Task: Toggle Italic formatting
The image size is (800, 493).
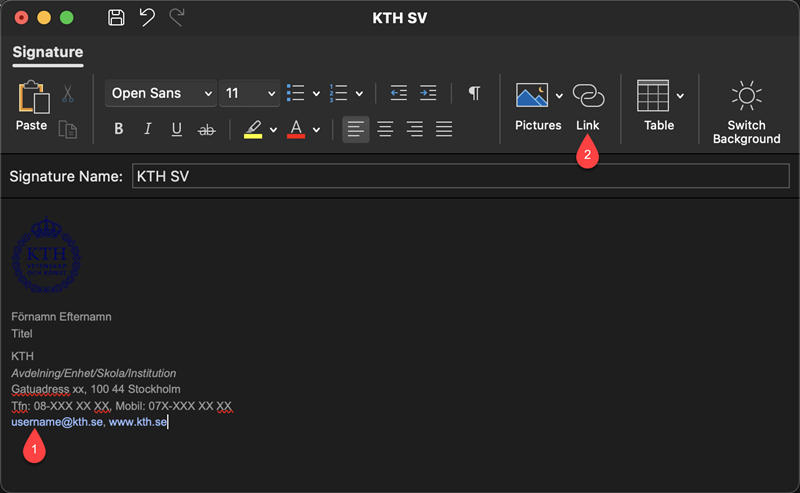Action: [148, 129]
